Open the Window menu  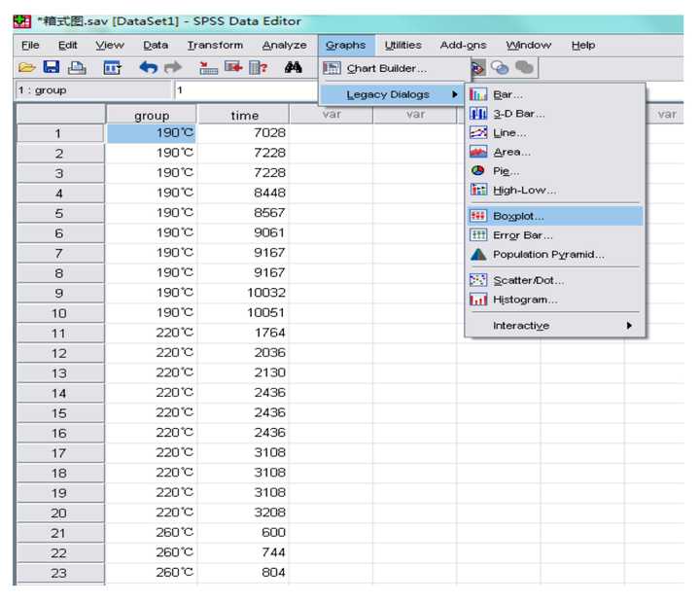click(529, 45)
